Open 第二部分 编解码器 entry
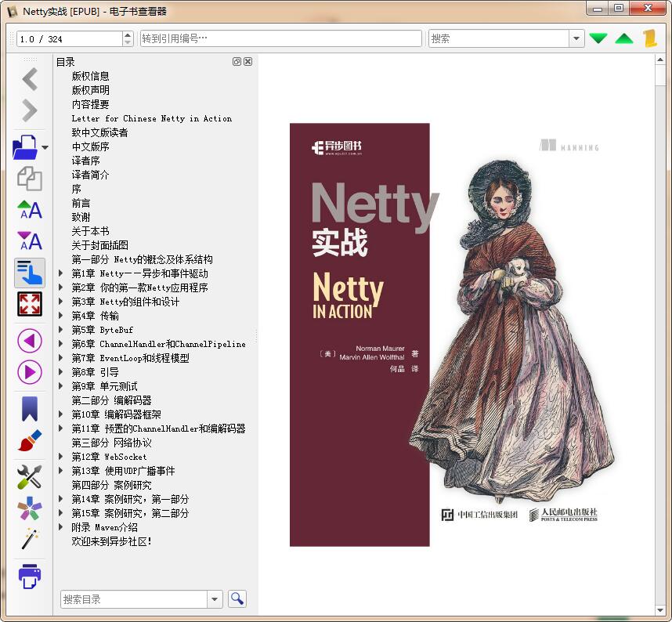Screen dimensions: 672x622 (x=111, y=400)
